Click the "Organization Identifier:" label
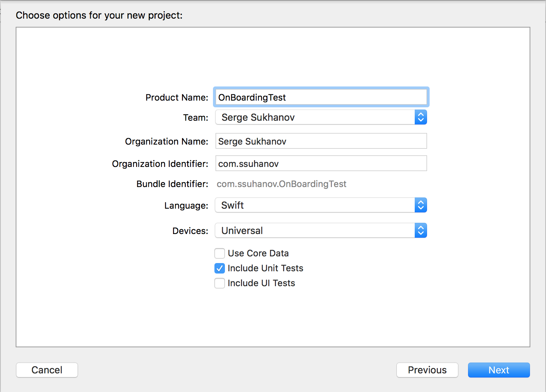Viewport: 546px width, 392px height. click(160, 164)
